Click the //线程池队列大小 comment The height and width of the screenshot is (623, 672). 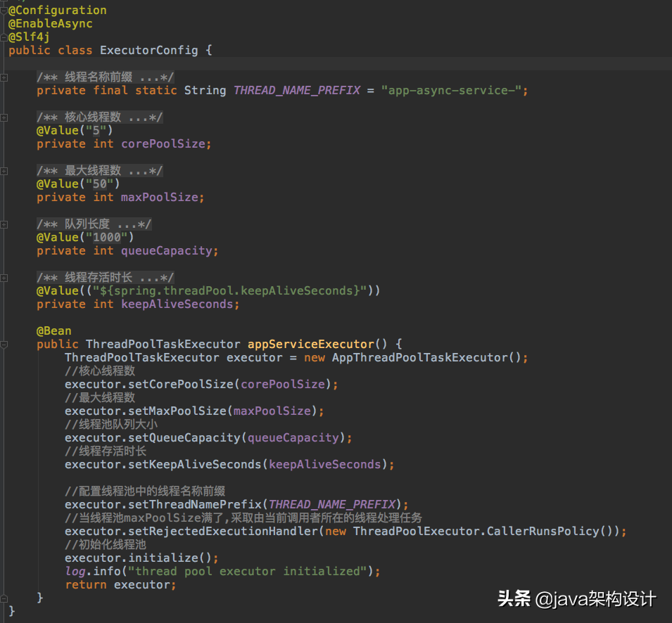[111, 424]
